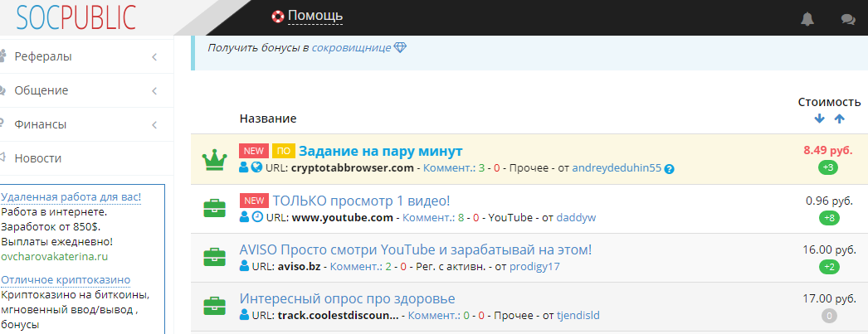Image resolution: width=868 pixels, height=334 pixels.
Task: View comments of cryptotabbrowser.com task
Action: pyautogui.click(x=449, y=168)
